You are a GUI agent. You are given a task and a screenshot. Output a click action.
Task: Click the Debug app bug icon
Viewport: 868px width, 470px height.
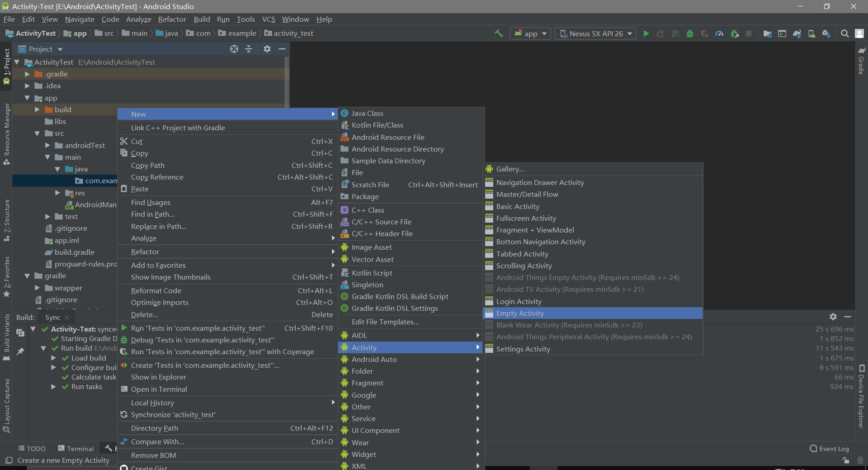[x=690, y=33]
